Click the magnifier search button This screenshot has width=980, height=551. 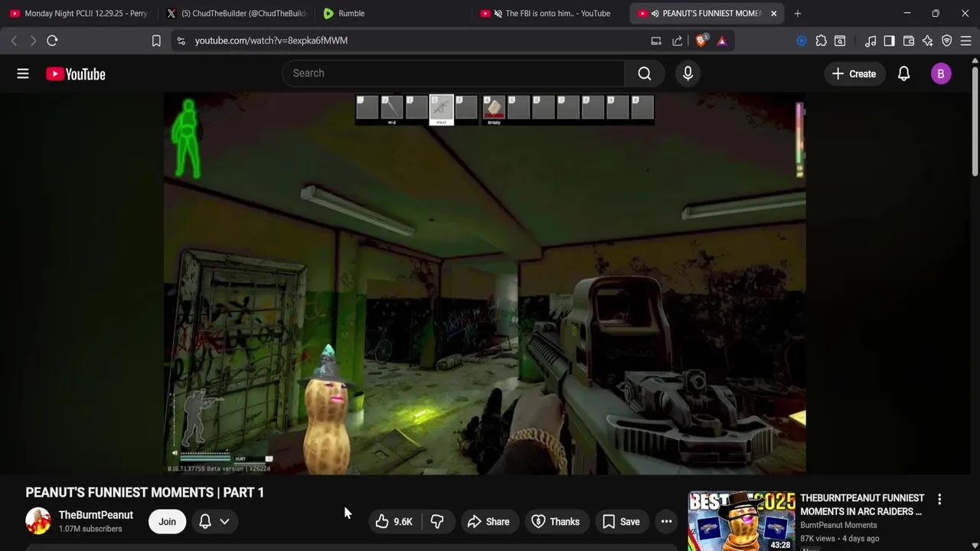click(x=645, y=73)
